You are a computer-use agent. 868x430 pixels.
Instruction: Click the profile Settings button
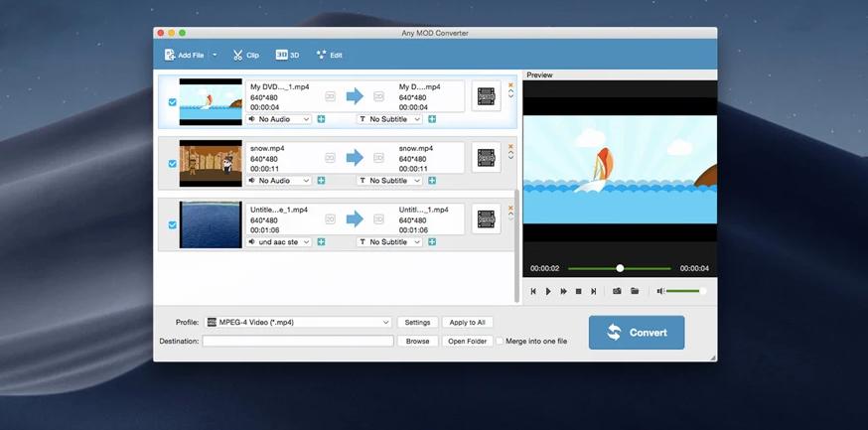point(417,322)
